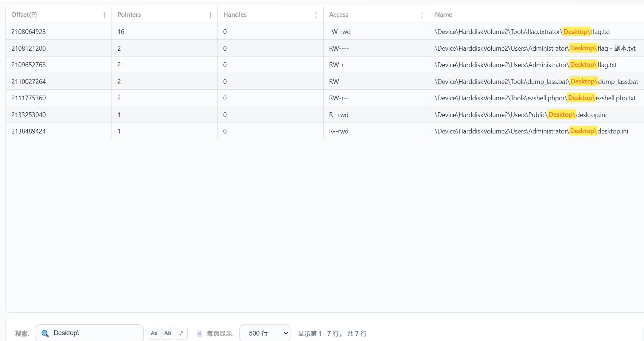Click the Administrator\Desktop\desktop.ini name

point(531,131)
